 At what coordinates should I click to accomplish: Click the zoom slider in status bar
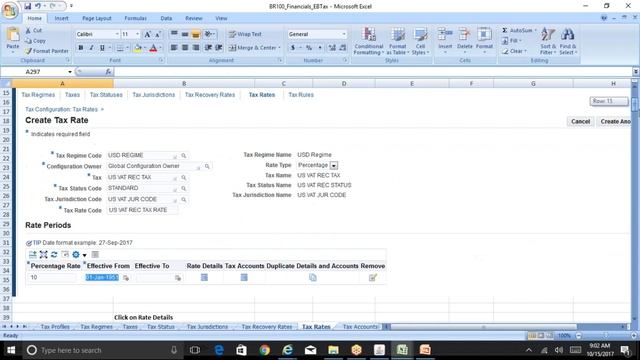pos(606,336)
